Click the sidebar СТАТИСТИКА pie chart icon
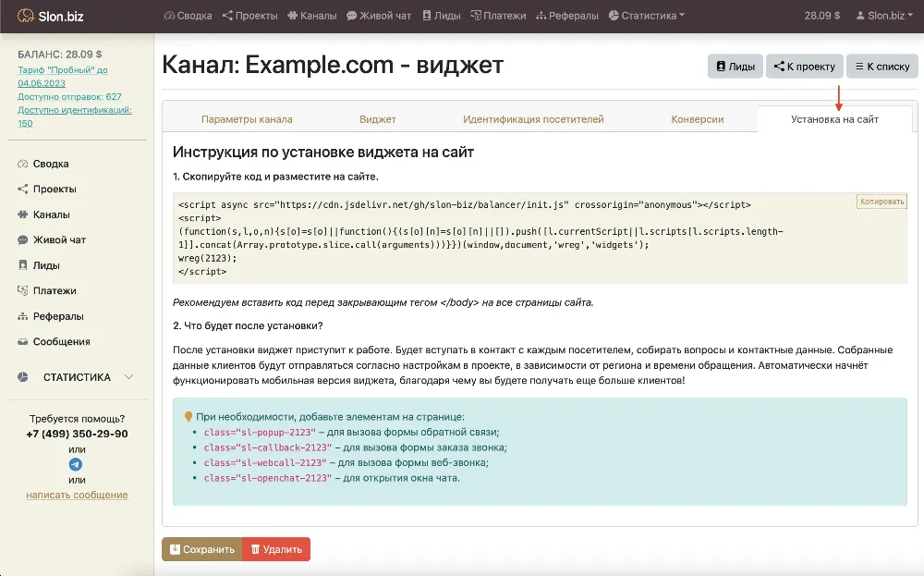 23,377
